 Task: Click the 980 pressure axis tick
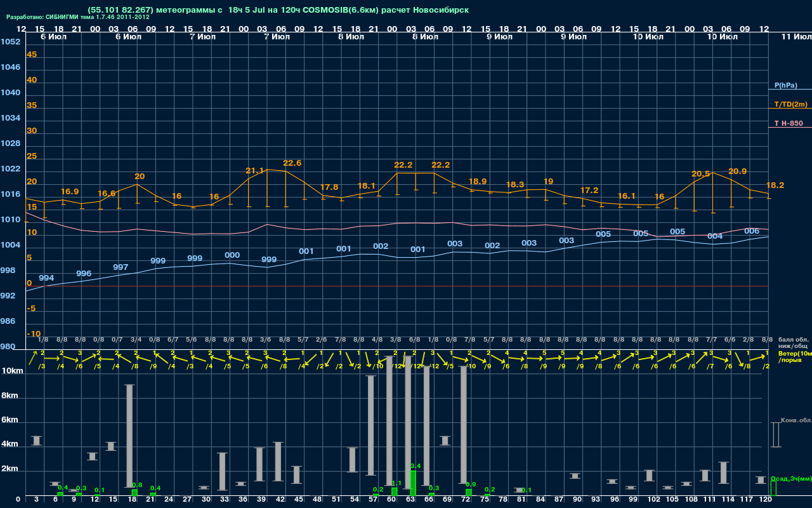click(8, 347)
